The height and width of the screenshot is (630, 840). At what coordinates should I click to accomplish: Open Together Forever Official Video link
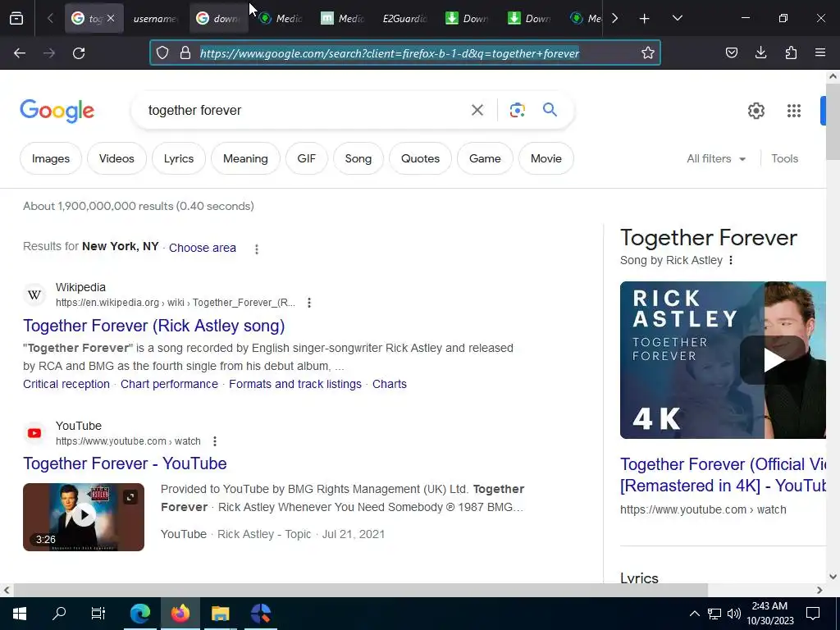point(724,475)
